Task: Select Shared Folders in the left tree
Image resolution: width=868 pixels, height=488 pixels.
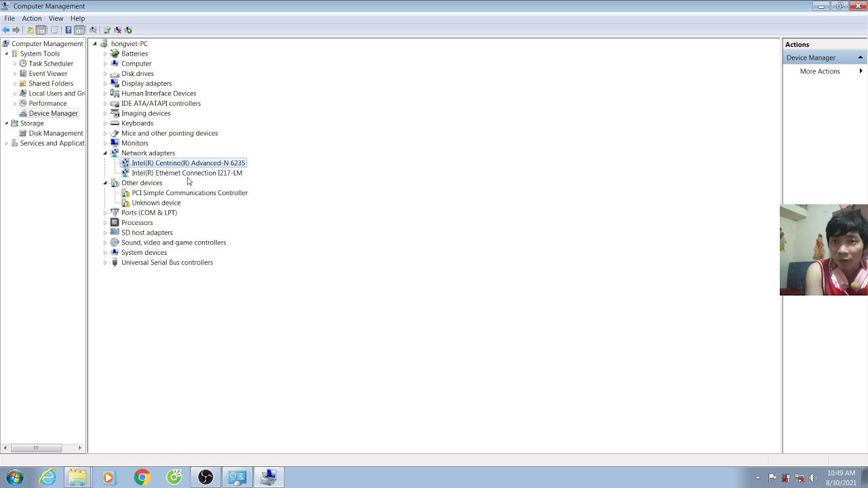Action: (51, 83)
